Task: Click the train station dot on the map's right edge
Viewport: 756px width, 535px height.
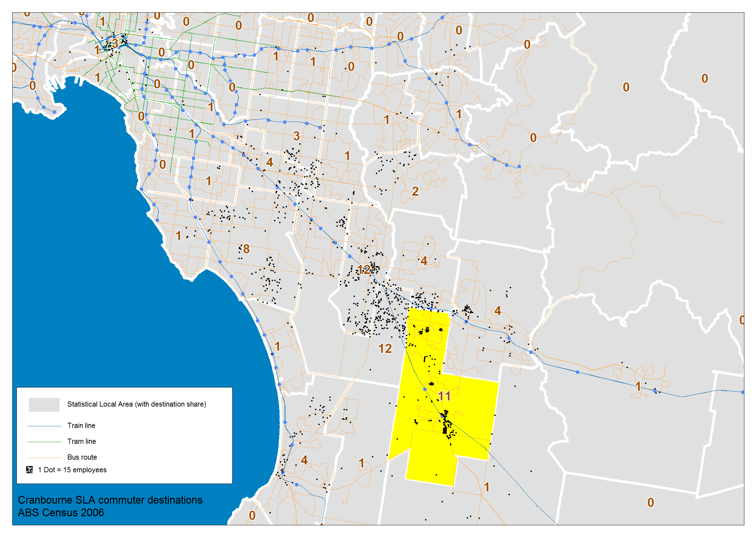Action: click(x=742, y=392)
